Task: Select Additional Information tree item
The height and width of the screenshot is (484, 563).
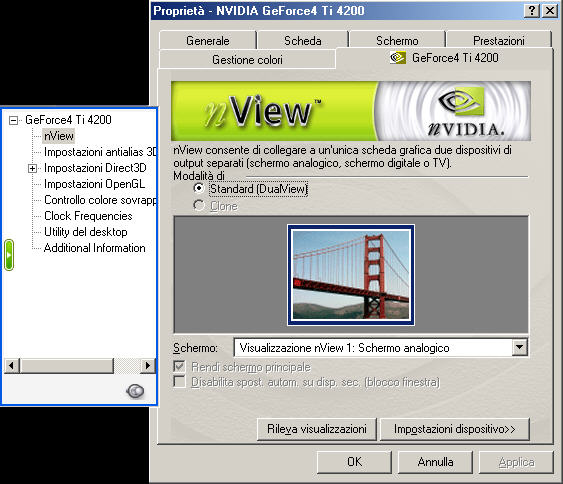Action: click(94, 248)
